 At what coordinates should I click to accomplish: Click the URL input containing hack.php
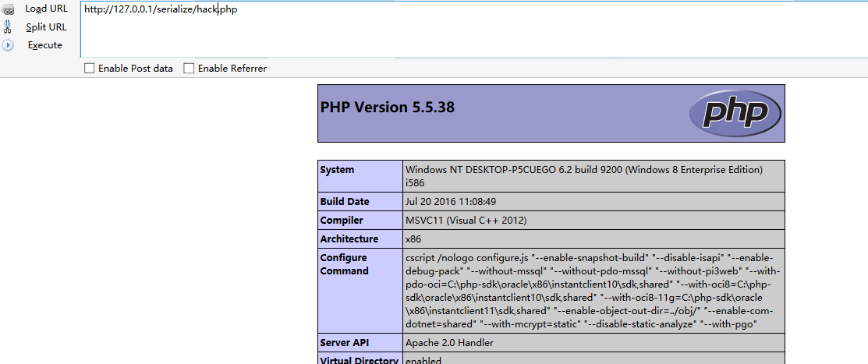[x=474, y=30]
